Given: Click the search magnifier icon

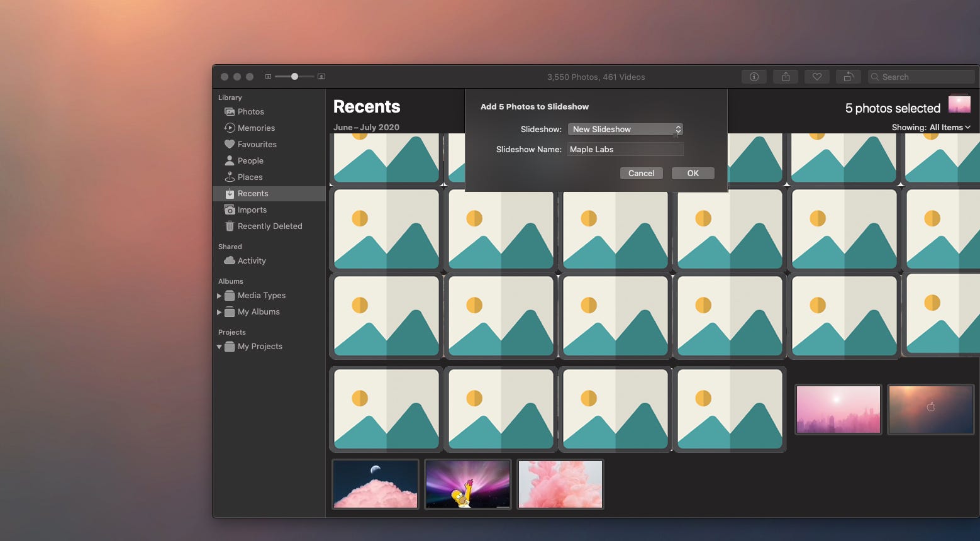Looking at the screenshot, I should coord(875,77).
